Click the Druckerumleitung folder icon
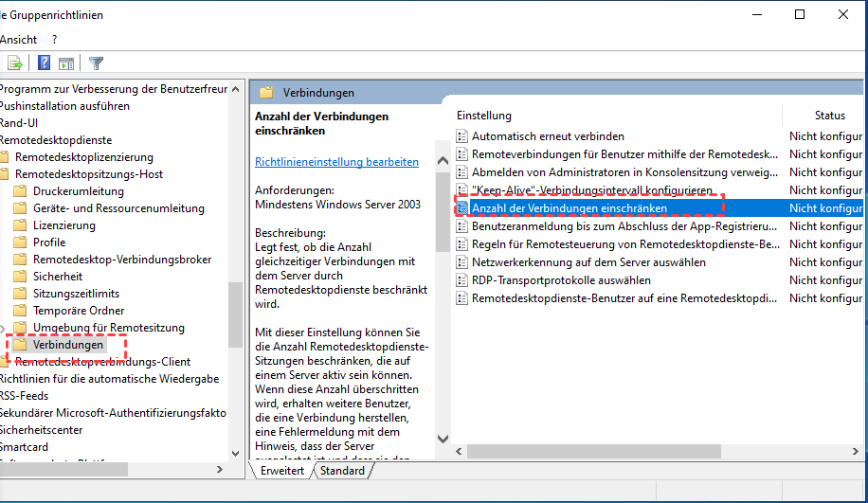868x503 pixels. coord(19,191)
